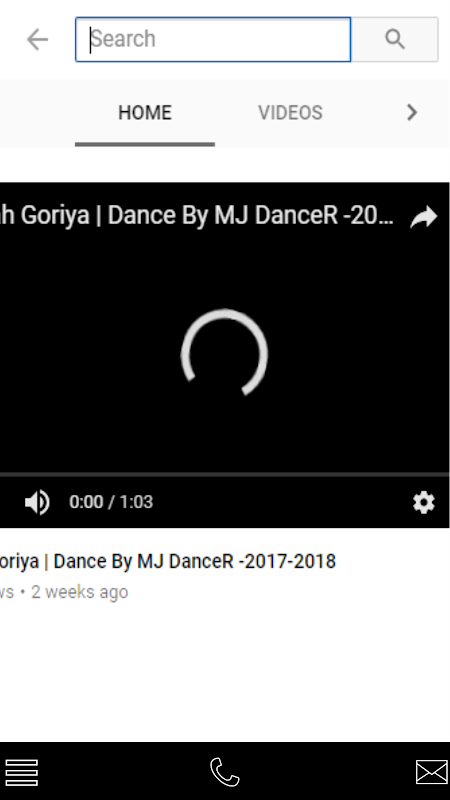Mute the video with speaker icon
Screen dimensions: 450x800
coord(37,502)
